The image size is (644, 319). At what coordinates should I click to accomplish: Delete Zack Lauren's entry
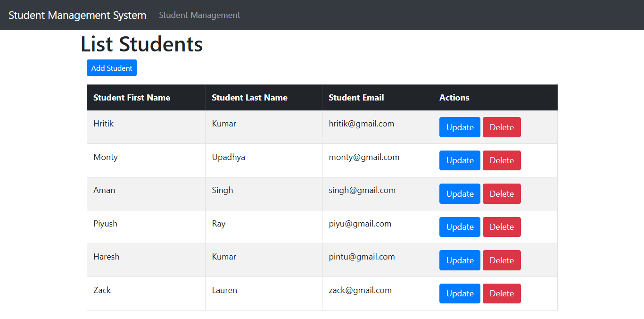(501, 293)
